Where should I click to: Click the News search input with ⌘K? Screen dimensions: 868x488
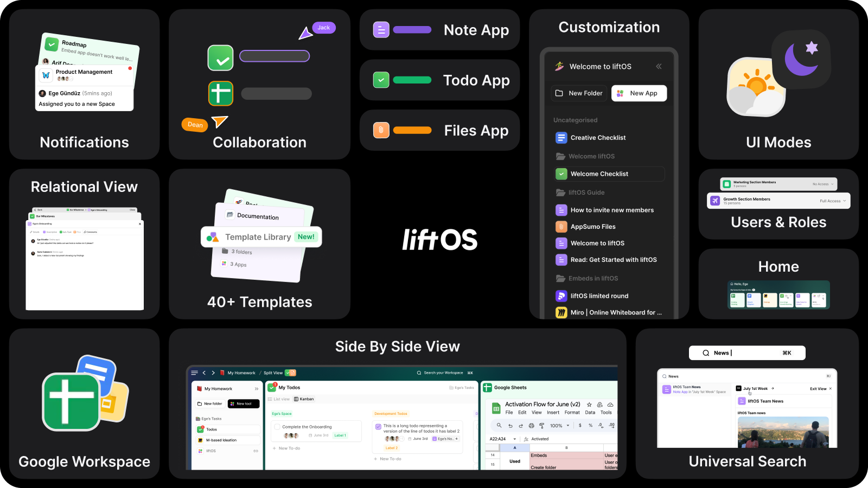tap(747, 353)
